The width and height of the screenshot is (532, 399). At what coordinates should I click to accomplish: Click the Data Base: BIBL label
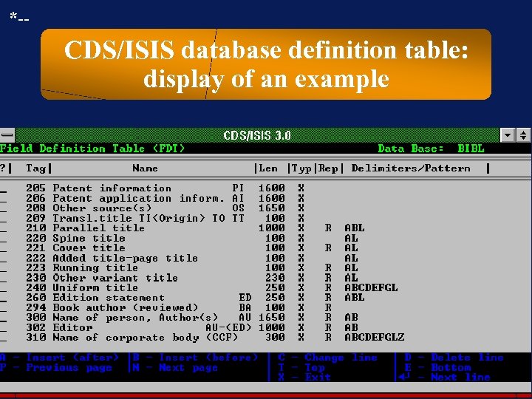431,149
